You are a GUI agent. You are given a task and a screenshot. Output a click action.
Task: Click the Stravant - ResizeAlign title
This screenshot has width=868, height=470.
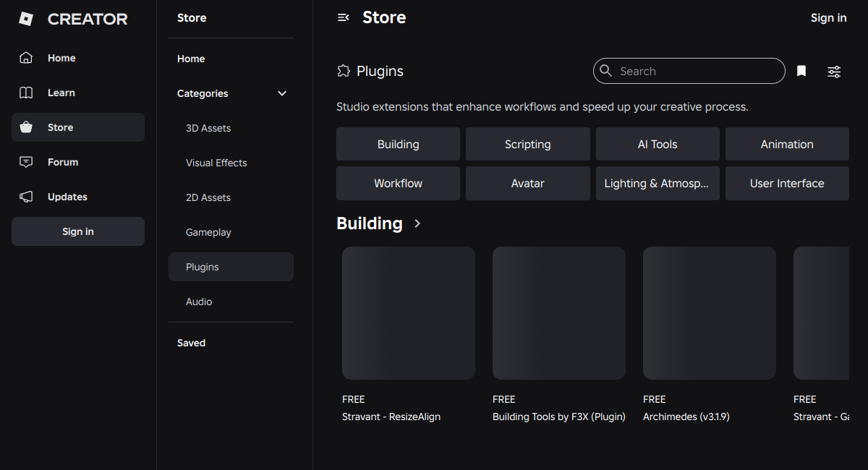391,416
